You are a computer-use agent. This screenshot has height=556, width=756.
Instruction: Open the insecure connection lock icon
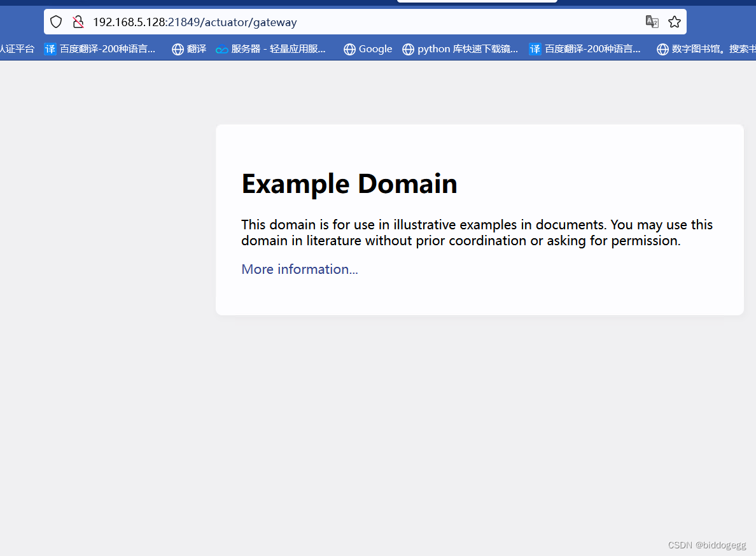click(78, 22)
